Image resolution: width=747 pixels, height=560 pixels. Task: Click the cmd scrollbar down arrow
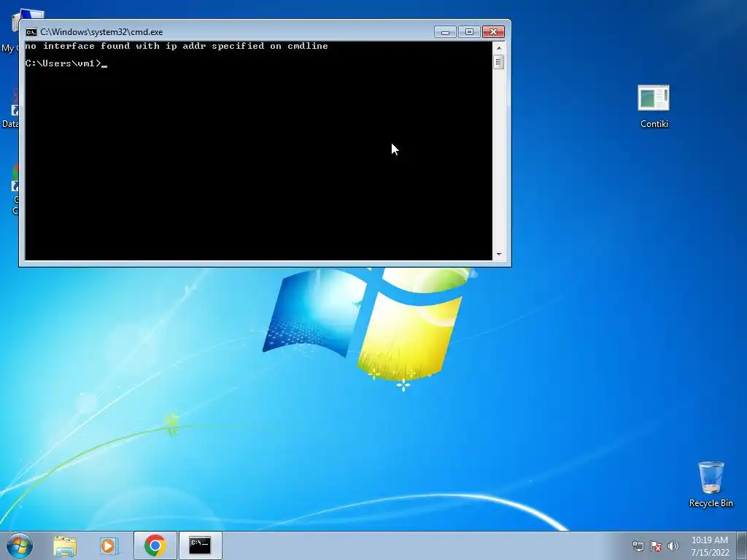coord(499,254)
